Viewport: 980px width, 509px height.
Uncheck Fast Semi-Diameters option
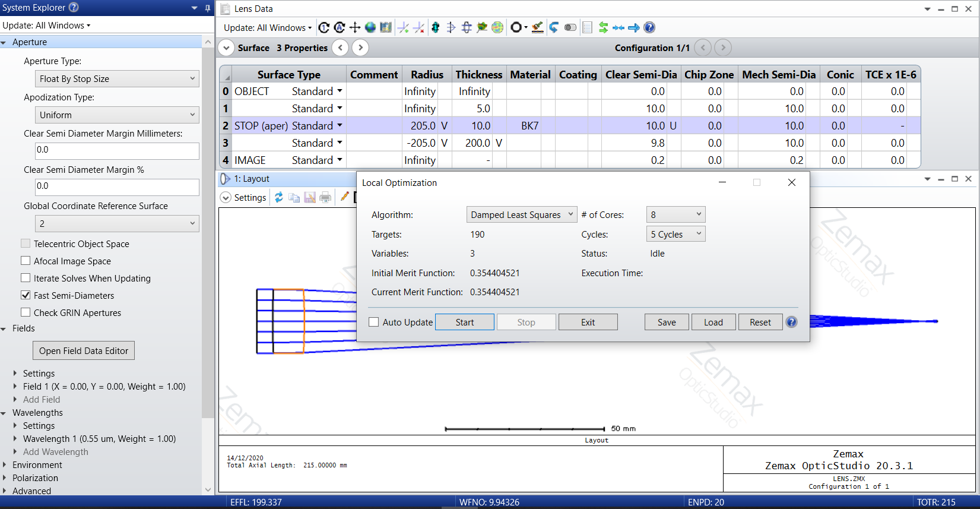click(x=26, y=295)
